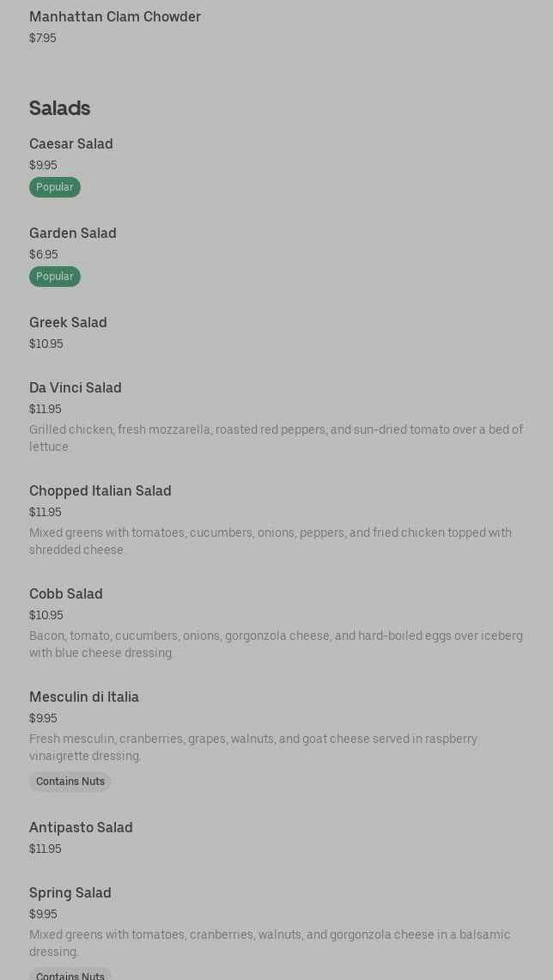The width and height of the screenshot is (553, 980).
Task: Click the Mesculin di Italia description text
Action: (253, 747)
